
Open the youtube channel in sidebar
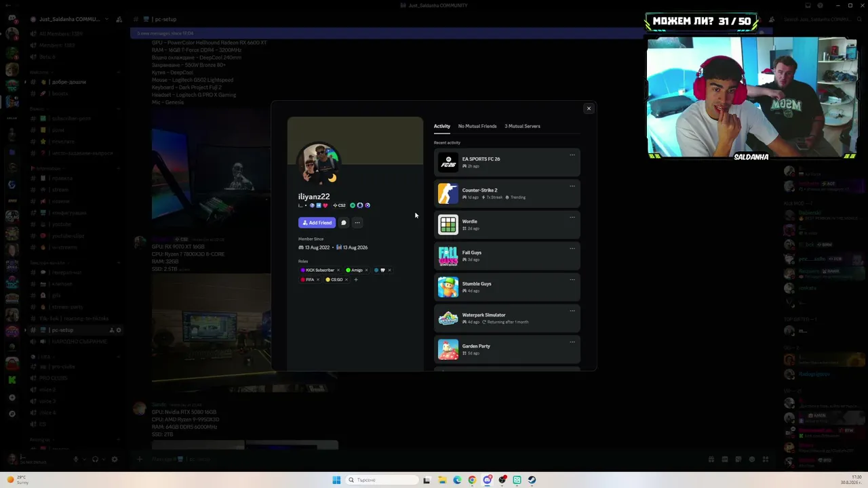click(62, 224)
